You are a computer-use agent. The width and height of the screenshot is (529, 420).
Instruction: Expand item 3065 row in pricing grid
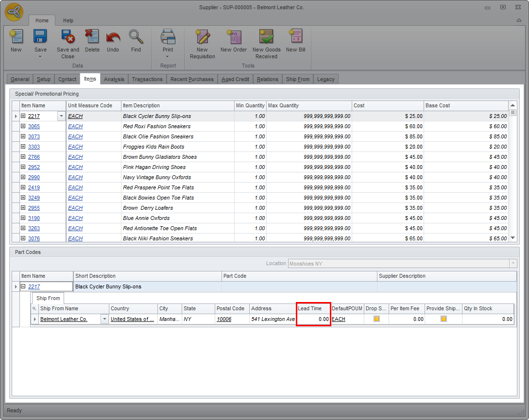coord(23,126)
